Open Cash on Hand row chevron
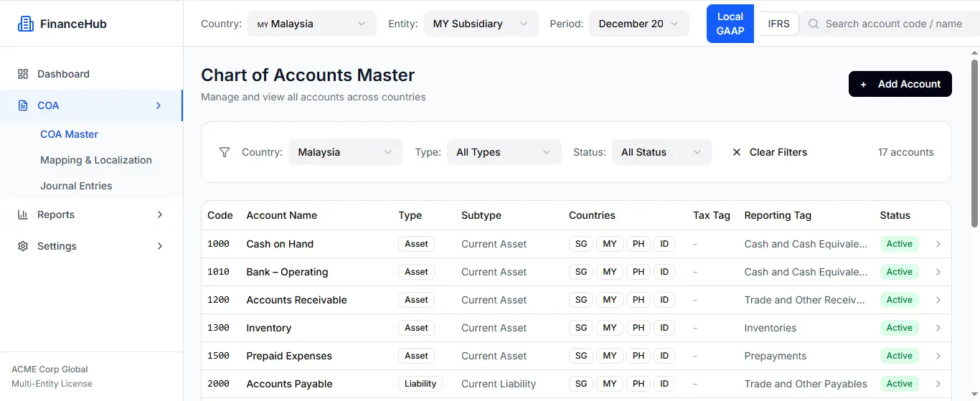The image size is (980, 401). pos(938,244)
